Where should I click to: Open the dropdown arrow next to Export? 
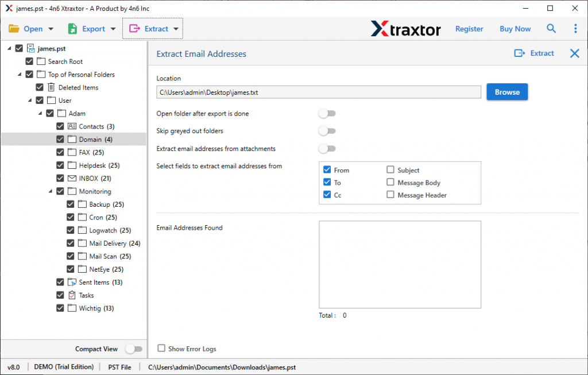[113, 29]
